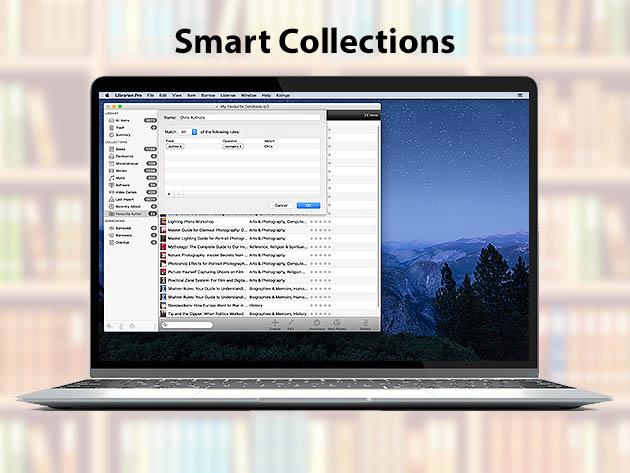Select the Lighting Photo Workshop row
The image size is (630, 473).
click(268, 222)
